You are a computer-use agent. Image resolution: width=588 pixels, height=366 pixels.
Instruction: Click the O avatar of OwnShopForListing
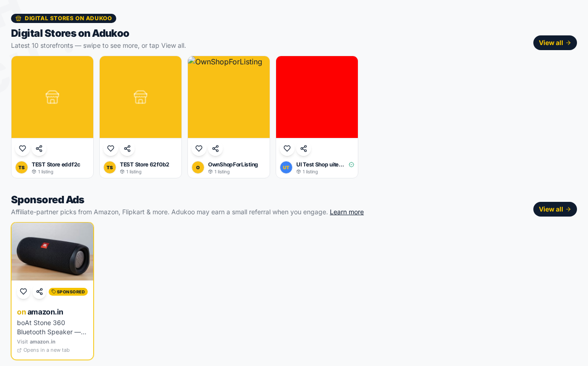[198, 167]
